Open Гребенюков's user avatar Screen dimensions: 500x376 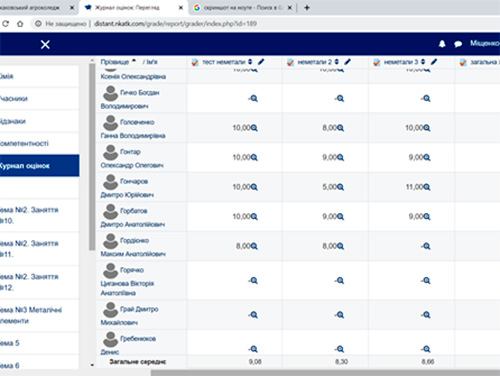pyautogui.click(x=110, y=339)
